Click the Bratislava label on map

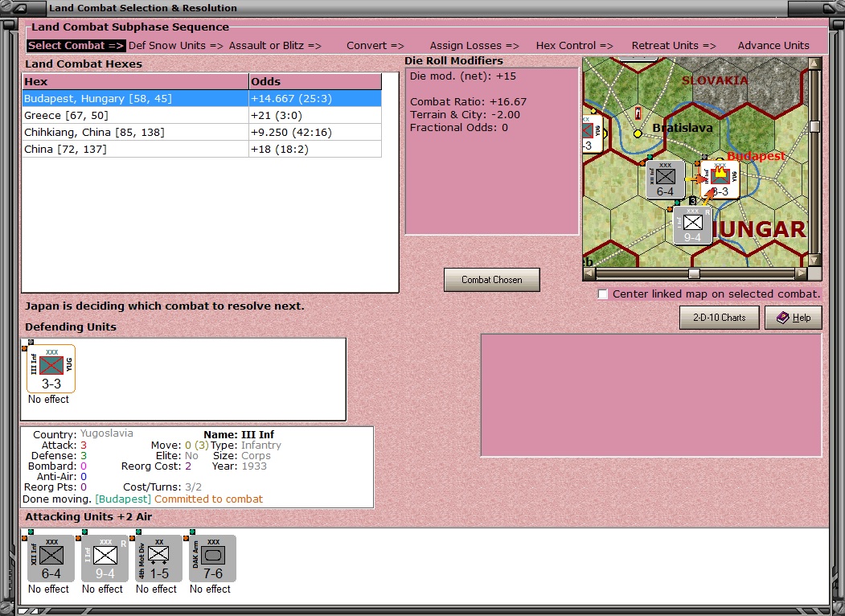683,128
